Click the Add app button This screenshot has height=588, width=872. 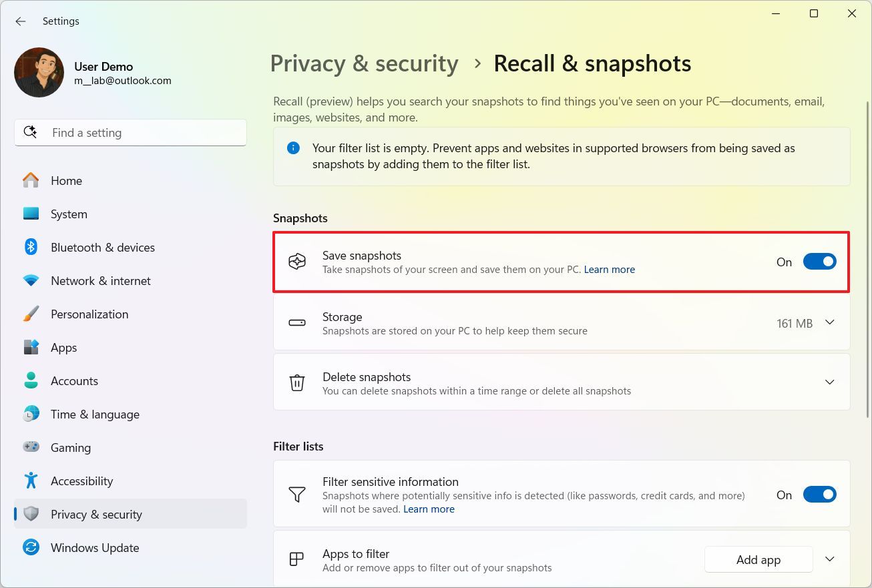click(x=758, y=559)
